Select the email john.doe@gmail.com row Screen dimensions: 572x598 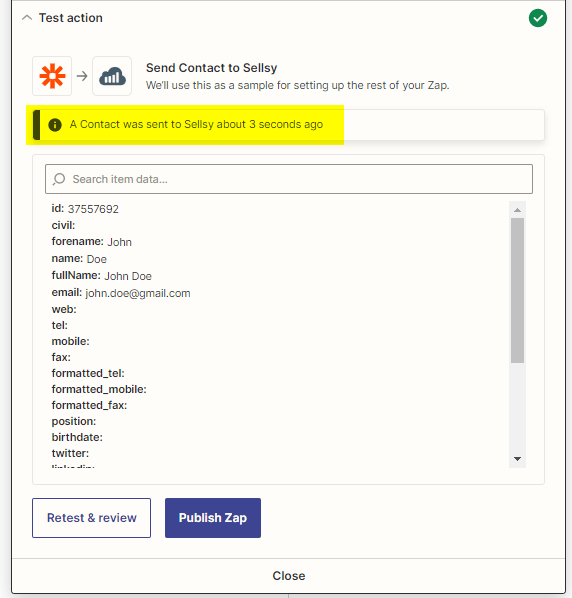click(x=121, y=293)
